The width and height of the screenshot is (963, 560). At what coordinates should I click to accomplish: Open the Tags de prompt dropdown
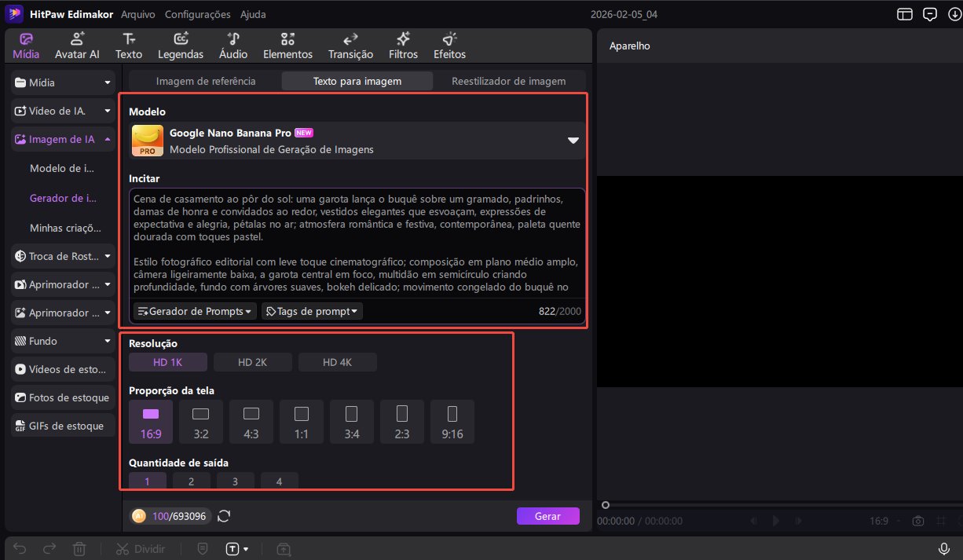tap(312, 312)
